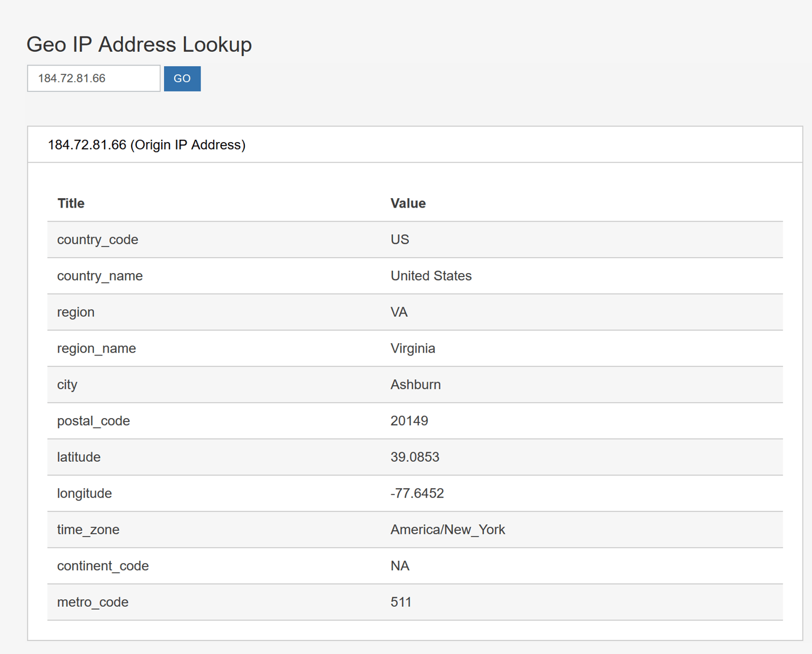Click inside the IP address input field
The height and width of the screenshot is (654, 812).
click(93, 77)
